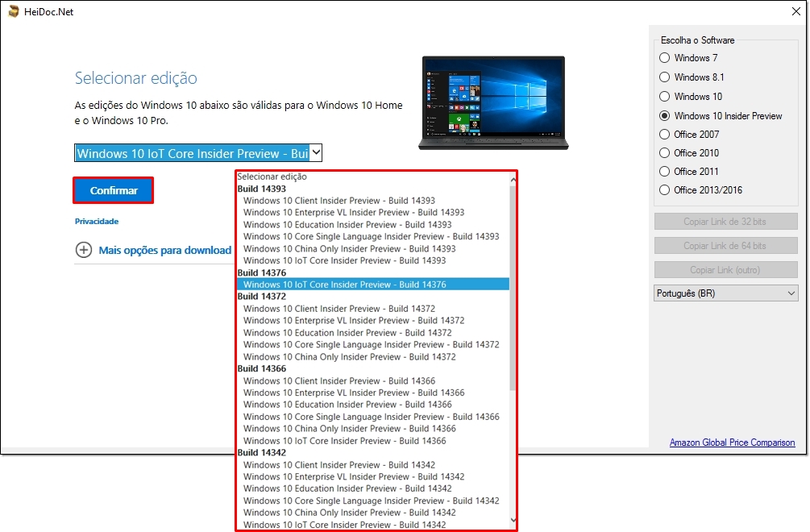Select Windows 10 Education Insider Preview - Build 14393

click(373, 225)
